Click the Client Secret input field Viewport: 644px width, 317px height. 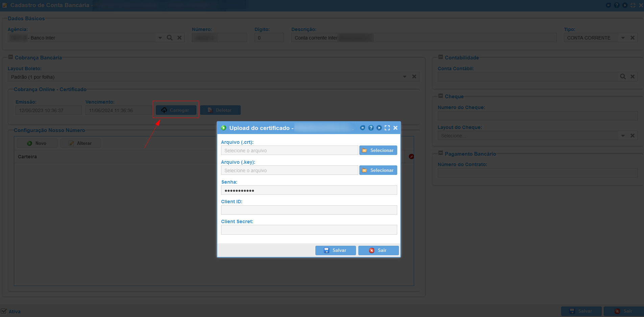[x=309, y=230]
